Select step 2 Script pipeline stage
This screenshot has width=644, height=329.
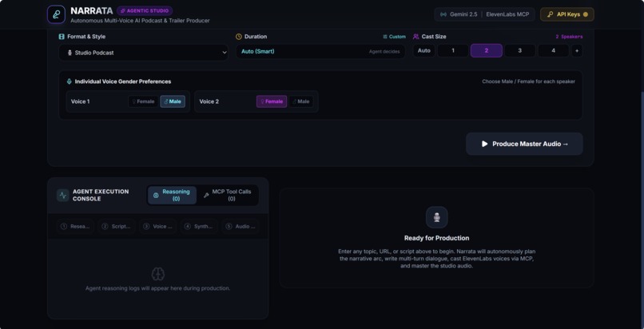tap(117, 227)
